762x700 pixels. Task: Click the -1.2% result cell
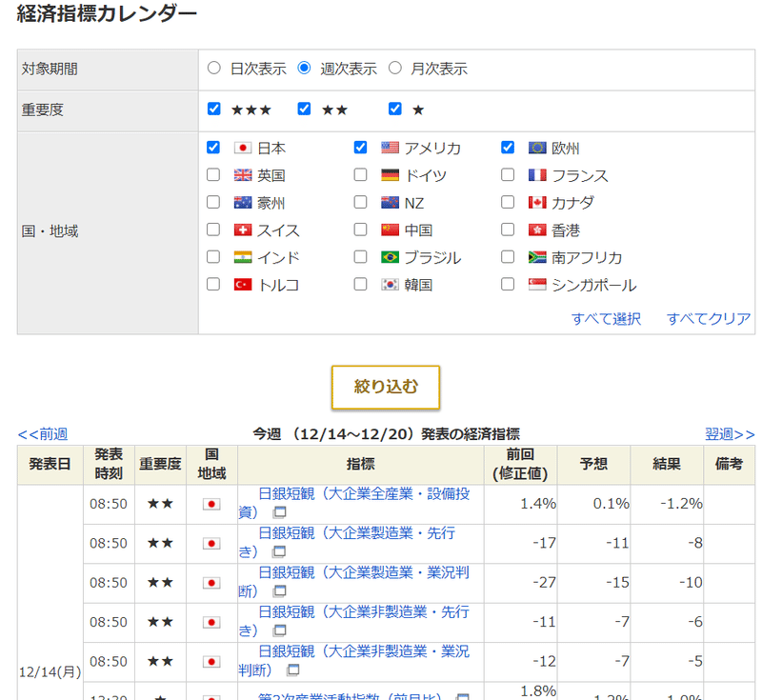pyautogui.click(x=667, y=504)
